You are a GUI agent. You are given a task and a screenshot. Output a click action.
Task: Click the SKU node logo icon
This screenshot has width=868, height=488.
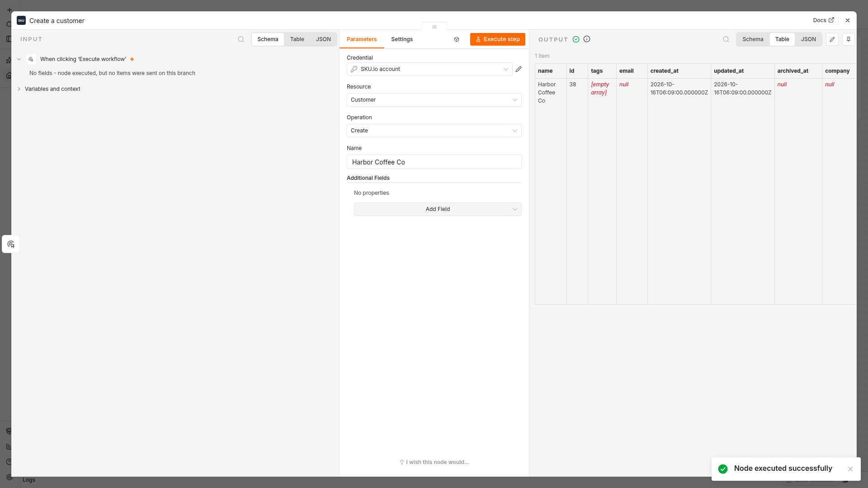[21, 20]
